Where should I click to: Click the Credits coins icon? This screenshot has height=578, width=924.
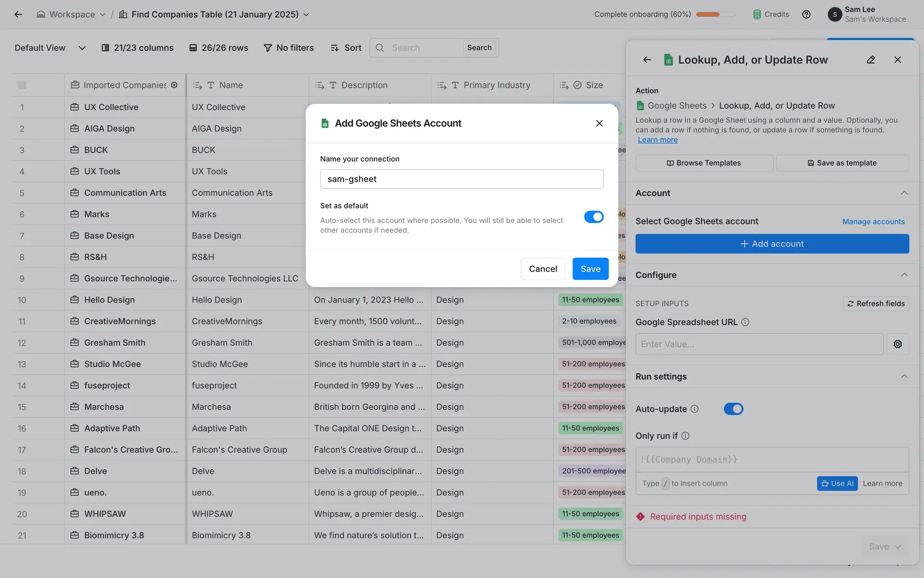(x=757, y=14)
